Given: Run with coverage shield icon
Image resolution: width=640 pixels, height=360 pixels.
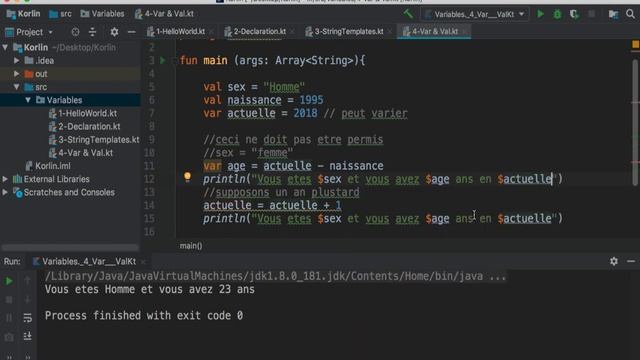Looking at the screenshot, I should click(x=574, y=14).
